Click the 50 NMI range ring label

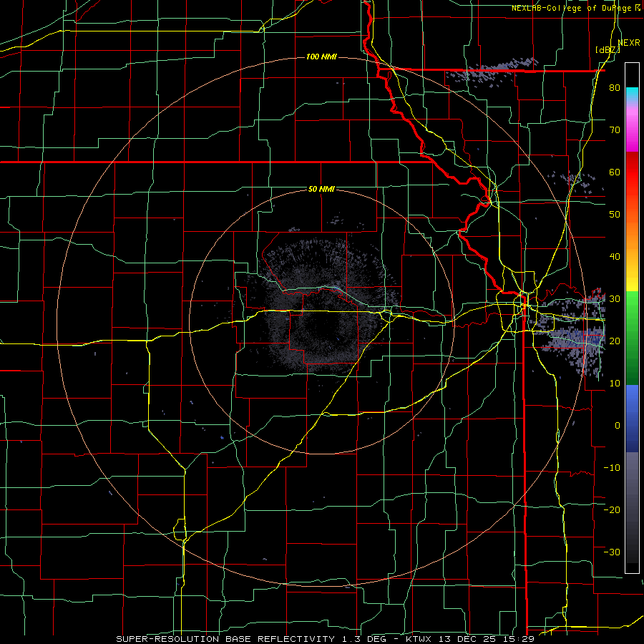321,190
